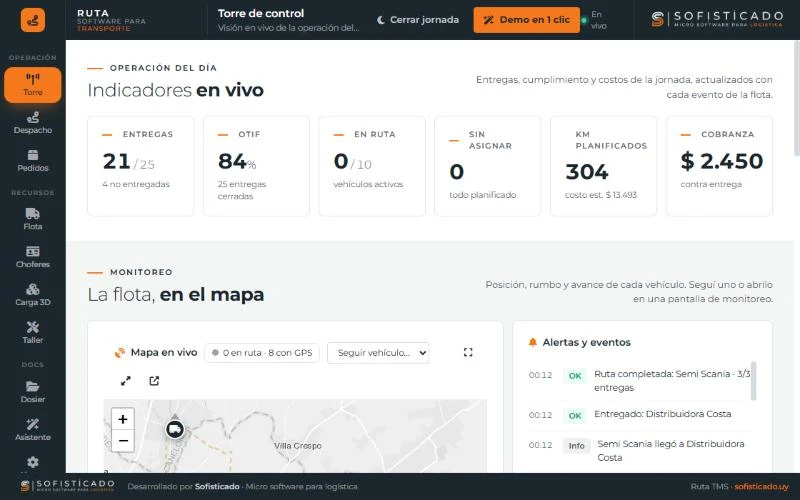The image size is (800, 500).
Task: Click 'Ruta completada: Semi Scania' alert
Action: point(640,381)
